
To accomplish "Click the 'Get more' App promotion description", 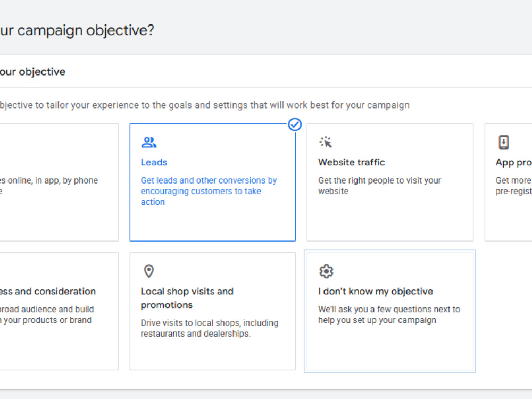I will pos(514,186).
